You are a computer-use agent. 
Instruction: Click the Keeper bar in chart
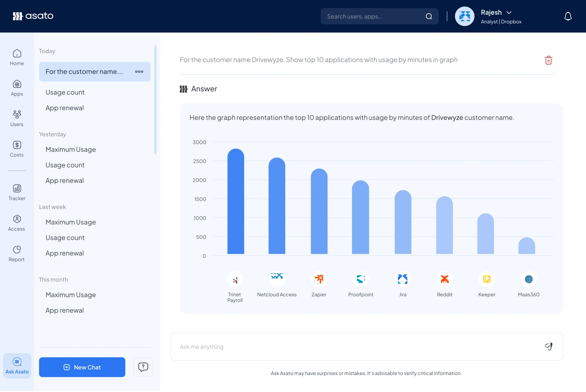click(486, 234)
